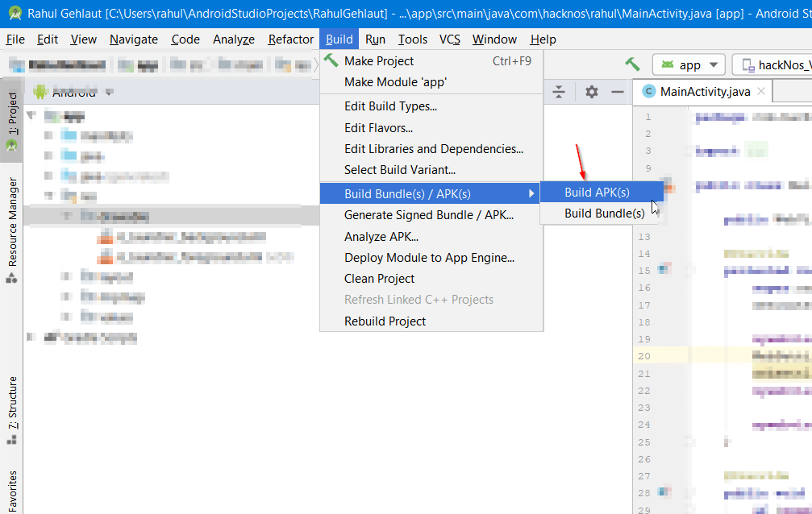812x514 pixels.
Task: Toggle the 1: Project tool window
Action: point(11,120)
